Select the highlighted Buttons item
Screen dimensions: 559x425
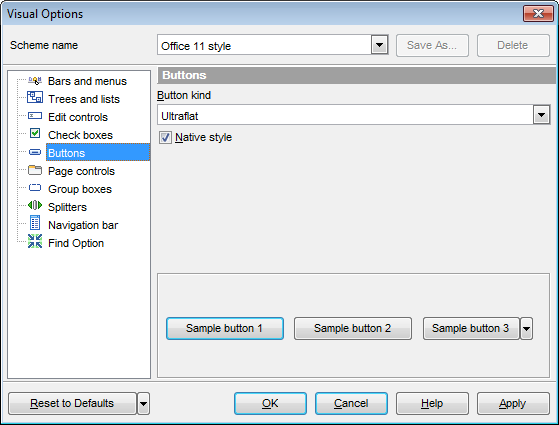[x=98, y=153]
